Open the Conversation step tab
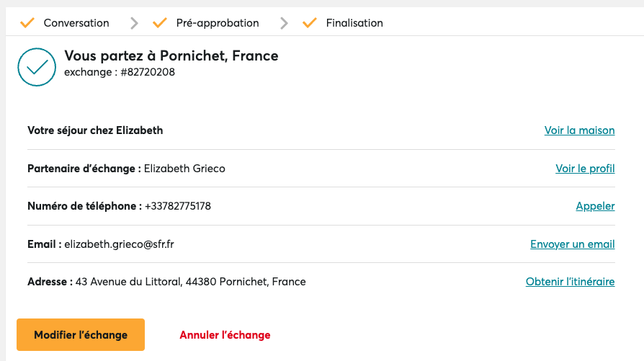Screen dimensions: 644x361 (x=76, y=23)
